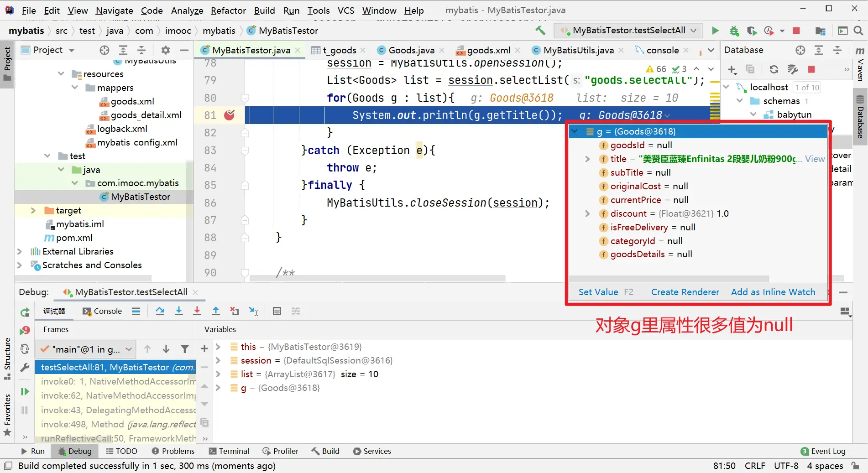Click the popup's horizontal scrollbar
The height and width of the screenshot is (473, 868).
click(669, 279)
